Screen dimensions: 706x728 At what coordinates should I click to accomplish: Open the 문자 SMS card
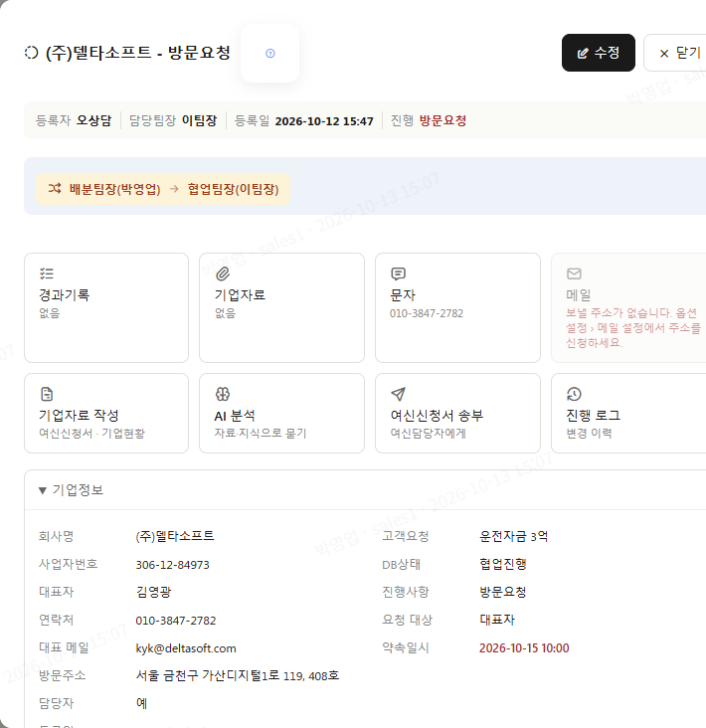(457, 307)
